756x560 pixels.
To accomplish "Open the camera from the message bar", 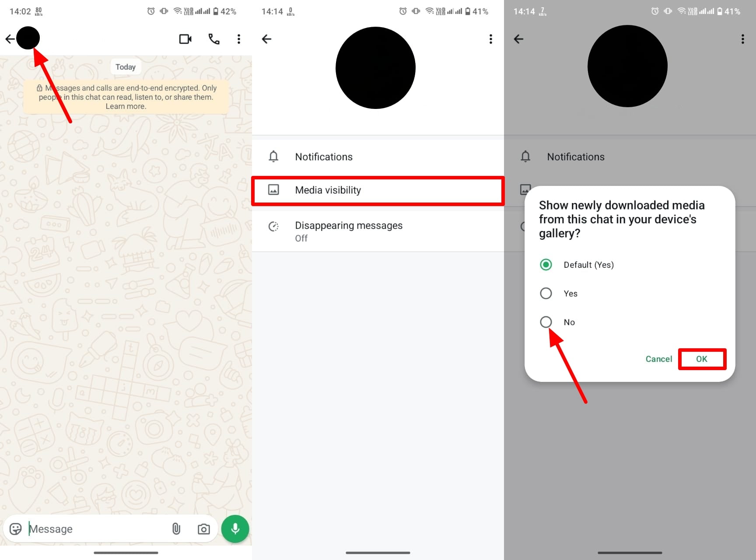I will click(x=203, y=529).
